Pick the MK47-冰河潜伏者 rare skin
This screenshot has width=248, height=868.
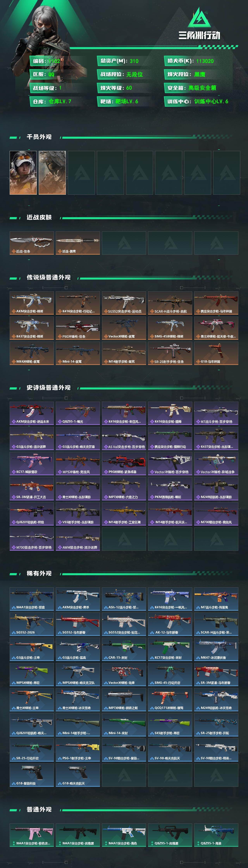216,649
